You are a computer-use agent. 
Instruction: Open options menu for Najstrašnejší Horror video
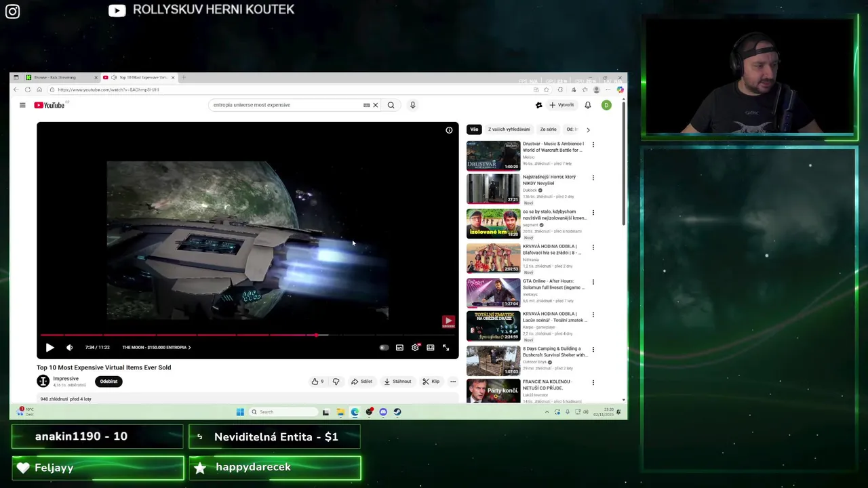(x=593, y=178)
